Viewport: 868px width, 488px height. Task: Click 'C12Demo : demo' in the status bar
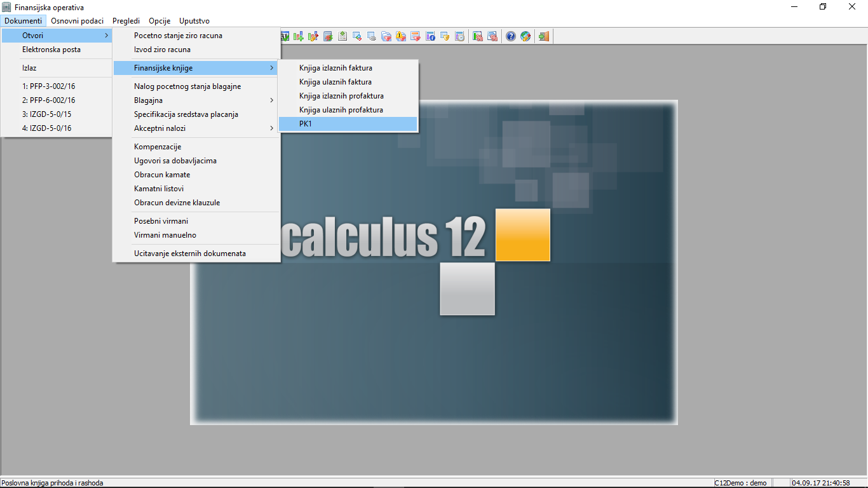tap(741, 483)
